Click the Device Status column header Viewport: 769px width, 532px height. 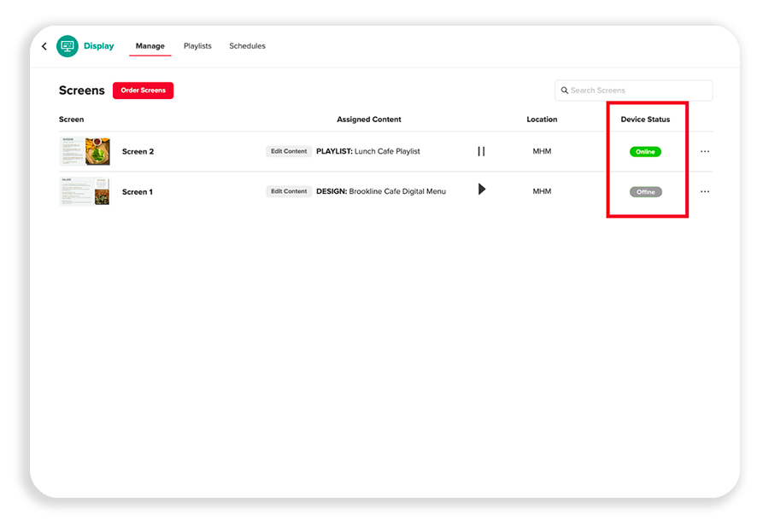point(645,120)
